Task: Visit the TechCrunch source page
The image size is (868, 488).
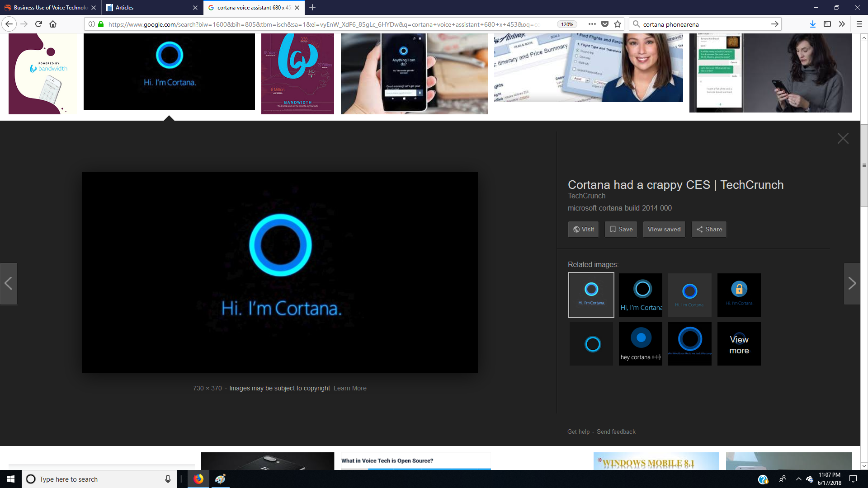Action: (583, 229)
